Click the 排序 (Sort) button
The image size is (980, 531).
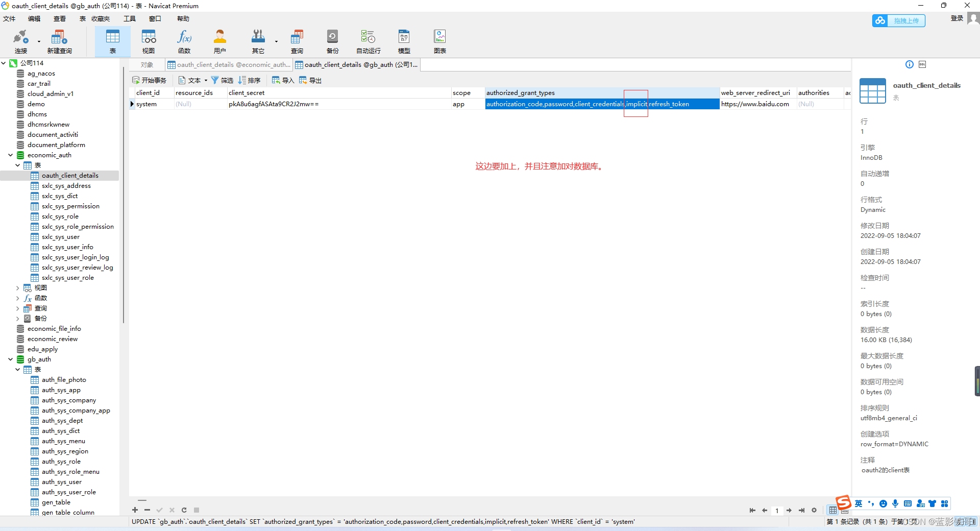249,80
